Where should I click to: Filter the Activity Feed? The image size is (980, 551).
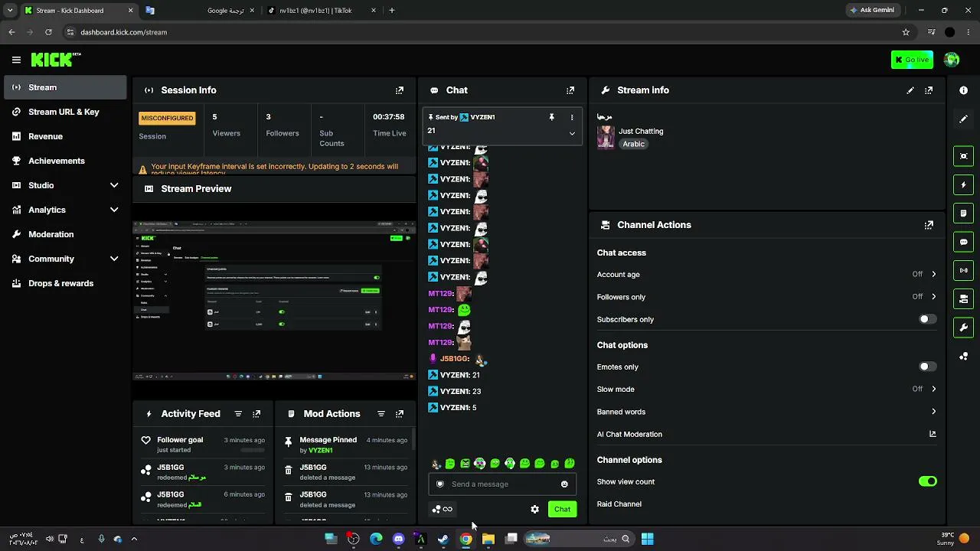pyautogui.click(x=238, y=414)
